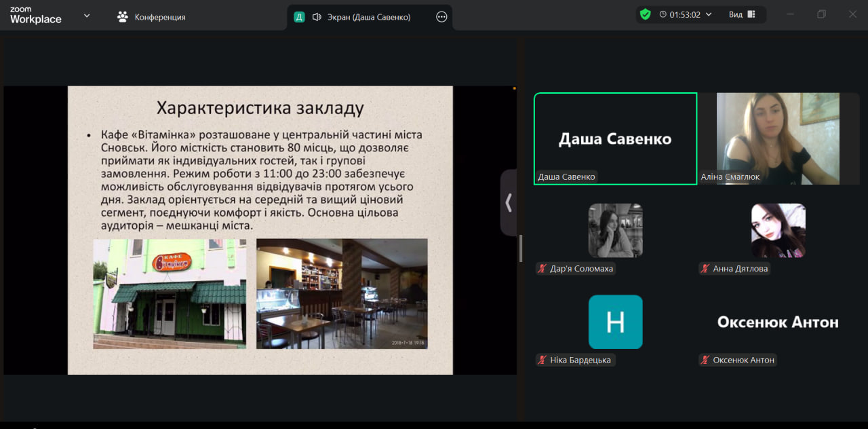Toggle muted mic icon for Дар'я Соломаха
Viewport: 868px width, 429px height.
[x=542, y=269]
